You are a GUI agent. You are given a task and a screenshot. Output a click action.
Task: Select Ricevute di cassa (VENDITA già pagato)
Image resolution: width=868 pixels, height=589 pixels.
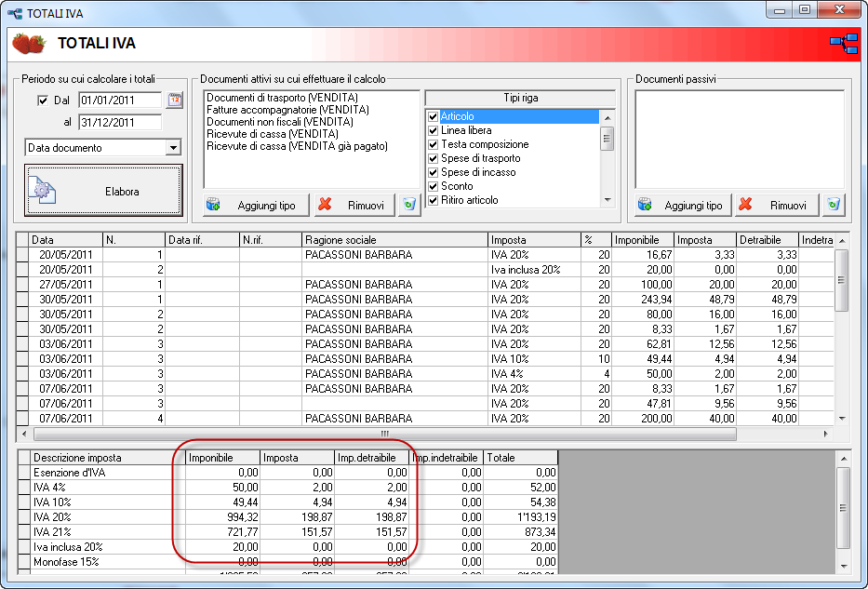pos(298,146)
